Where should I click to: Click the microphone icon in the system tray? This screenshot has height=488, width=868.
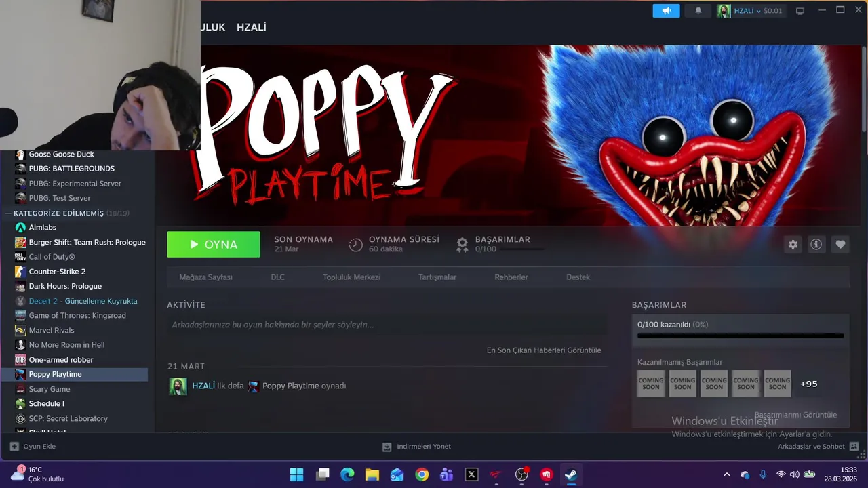[763, 474]
